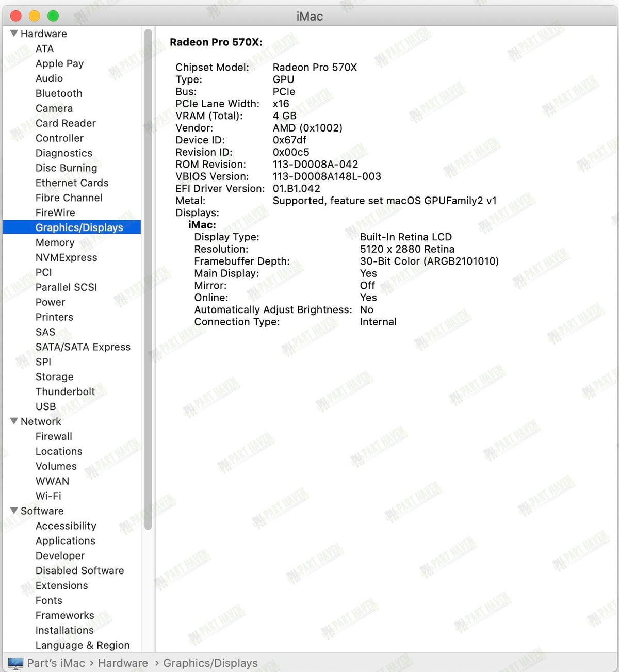Click the Software section header label
The height and width of the screenshot is (672, 619).
click(42, 511)
